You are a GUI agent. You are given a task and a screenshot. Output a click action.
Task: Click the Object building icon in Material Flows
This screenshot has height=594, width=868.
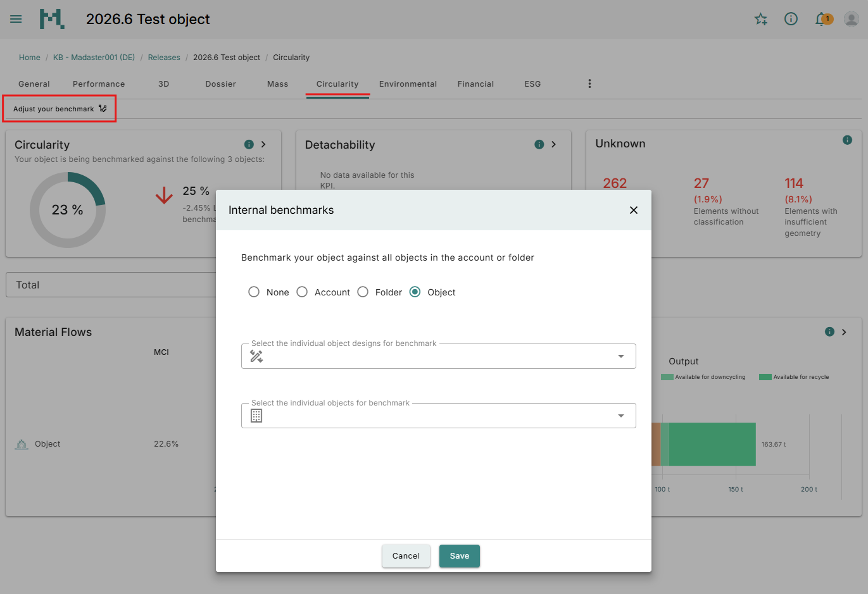tap(22, 444)
